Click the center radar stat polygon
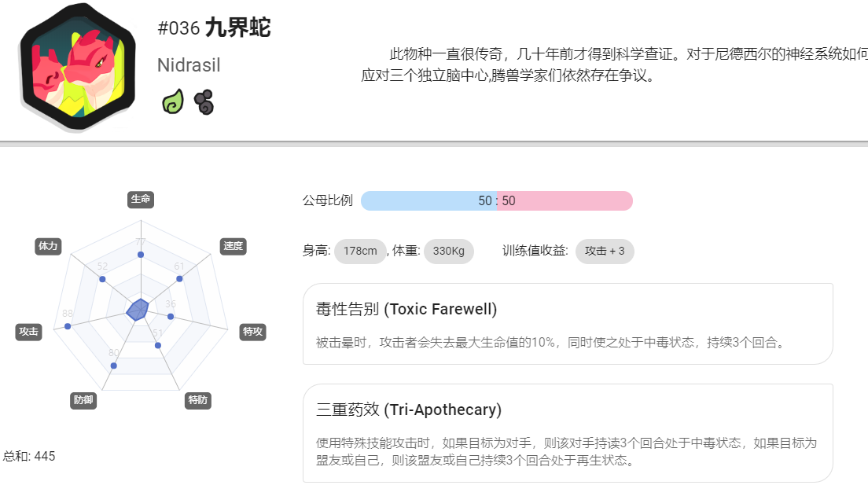The image size is (868, 485). point(138,310)
